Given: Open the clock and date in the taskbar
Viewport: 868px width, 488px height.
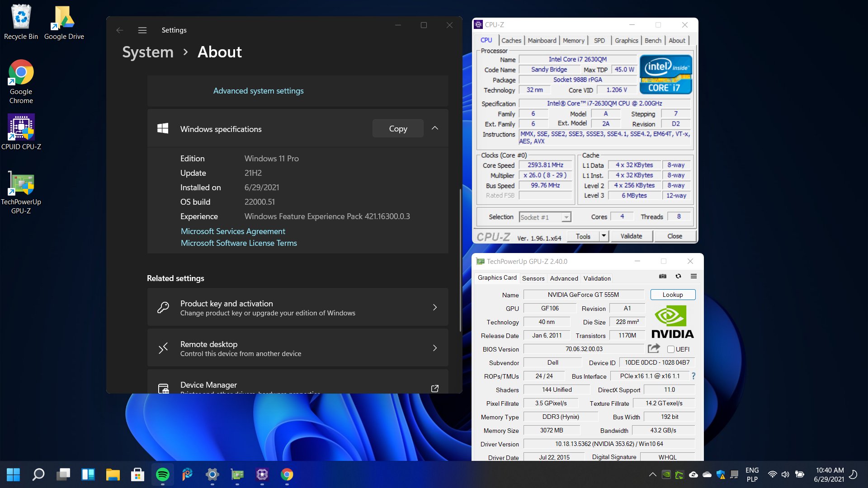Looking at the screenshot, I should (829, 474).
